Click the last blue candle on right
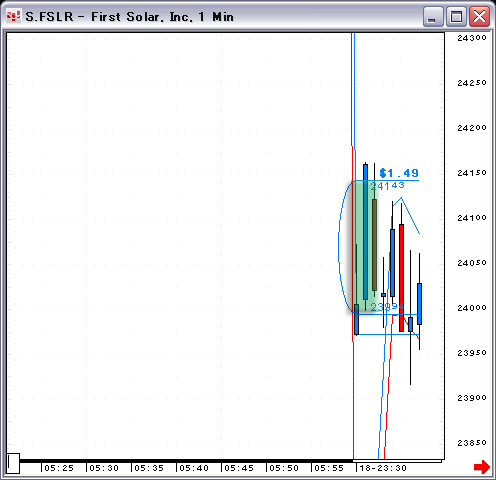496x480 pixels. coord(419,304)
